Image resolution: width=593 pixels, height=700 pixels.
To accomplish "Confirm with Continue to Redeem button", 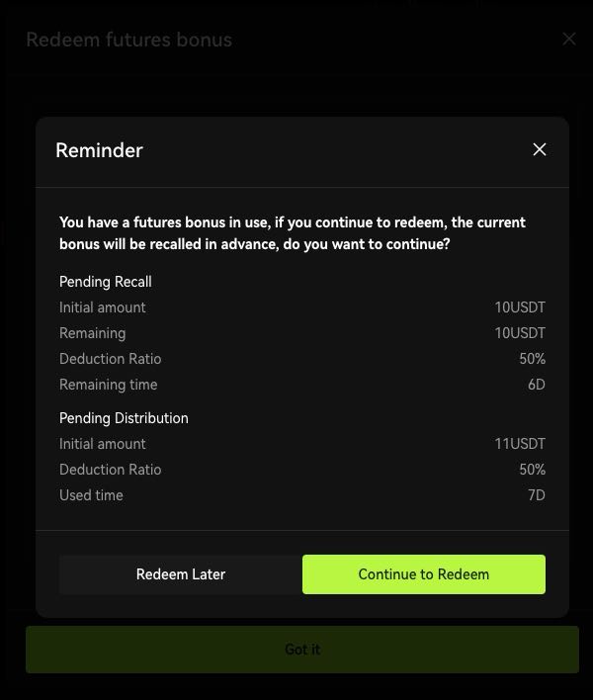I will click(424, 574).
